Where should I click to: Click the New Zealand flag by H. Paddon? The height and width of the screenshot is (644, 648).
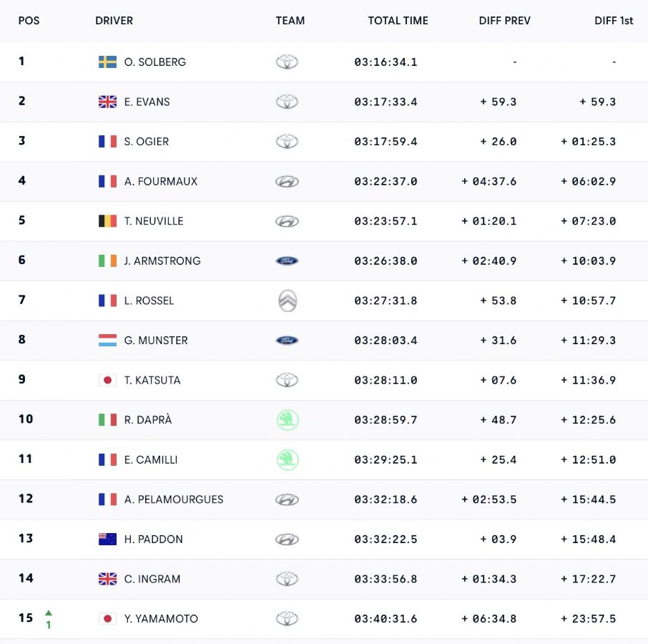(107, 539)
